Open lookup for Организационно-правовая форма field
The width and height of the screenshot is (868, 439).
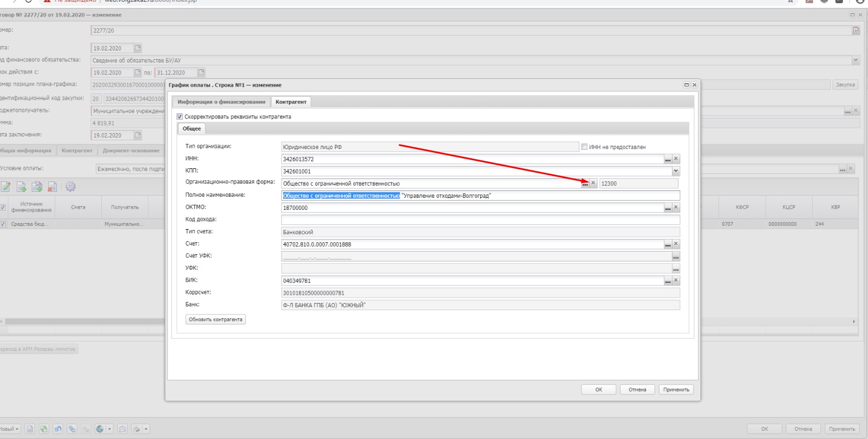coord(585,184)
